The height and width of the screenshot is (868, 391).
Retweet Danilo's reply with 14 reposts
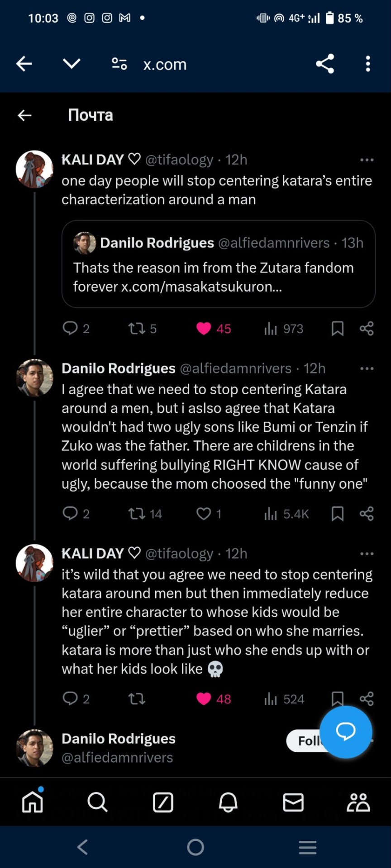tap(136, 514)
